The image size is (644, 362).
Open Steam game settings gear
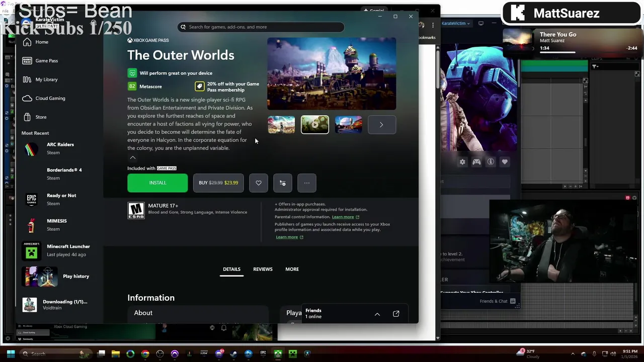[462, 162]
